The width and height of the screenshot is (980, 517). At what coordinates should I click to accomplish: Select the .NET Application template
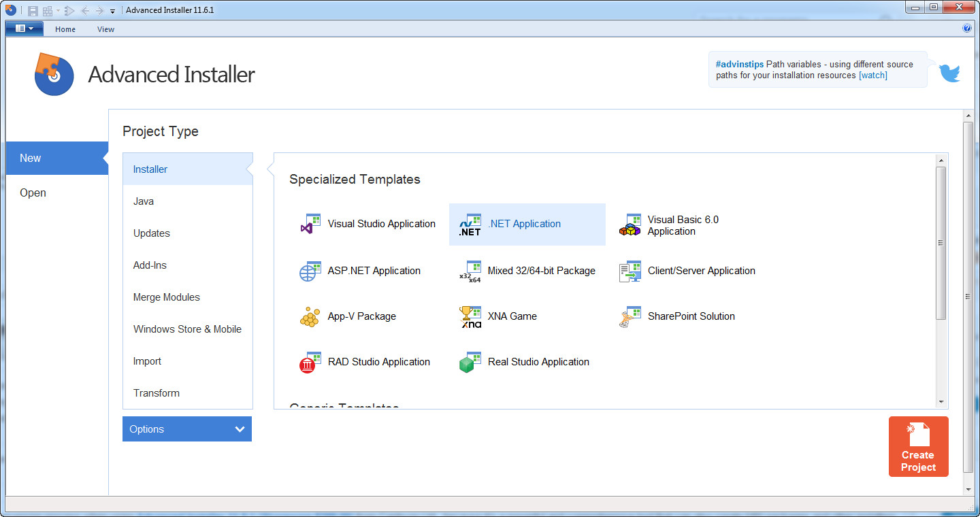(524, 223)
